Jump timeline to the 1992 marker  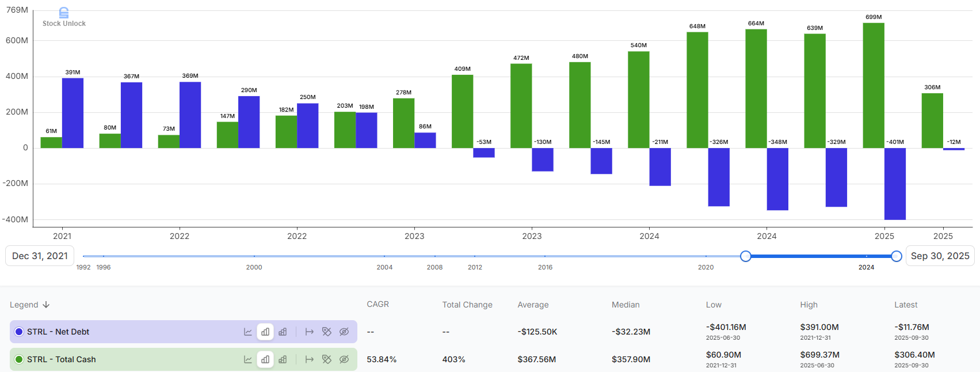[83, 267]
